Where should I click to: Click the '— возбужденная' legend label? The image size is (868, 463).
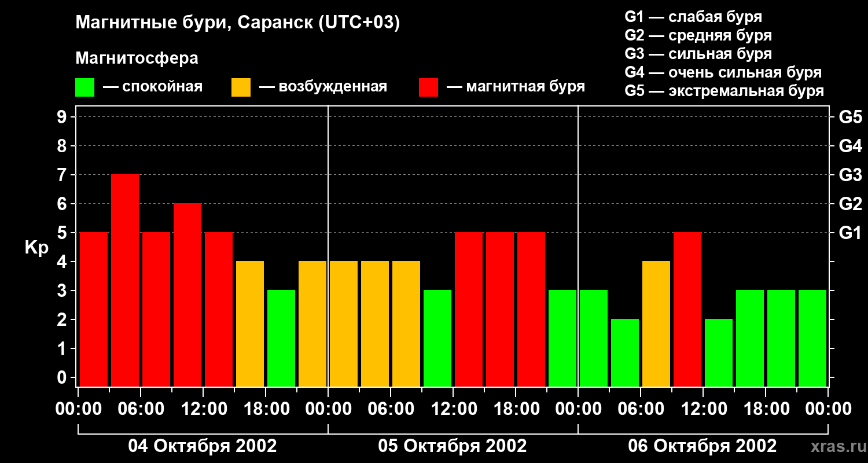[323, 87]
